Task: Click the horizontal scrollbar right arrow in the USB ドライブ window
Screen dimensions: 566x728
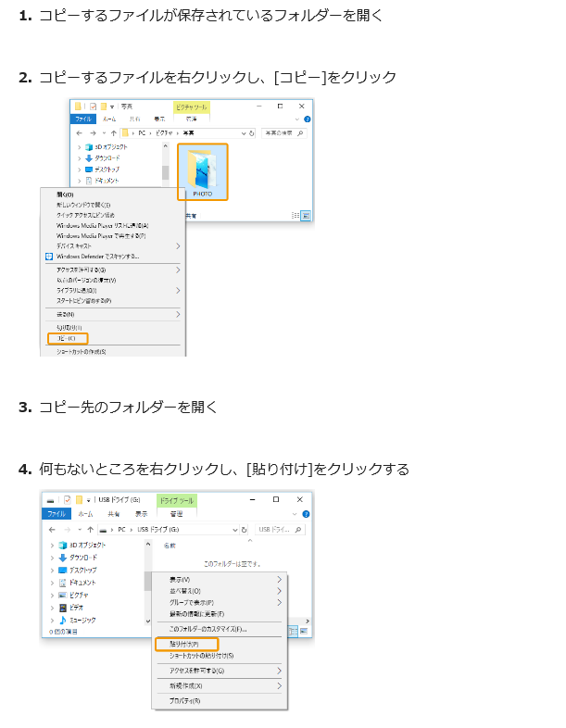Action: [x=308, y=621]
